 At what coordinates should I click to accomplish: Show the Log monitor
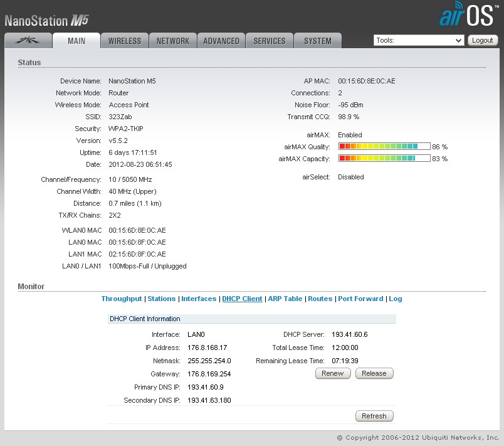click(396, 299)
